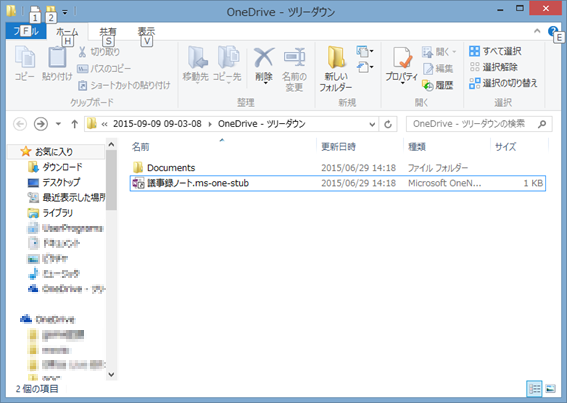Click the Refresh button

click(388, 124)
